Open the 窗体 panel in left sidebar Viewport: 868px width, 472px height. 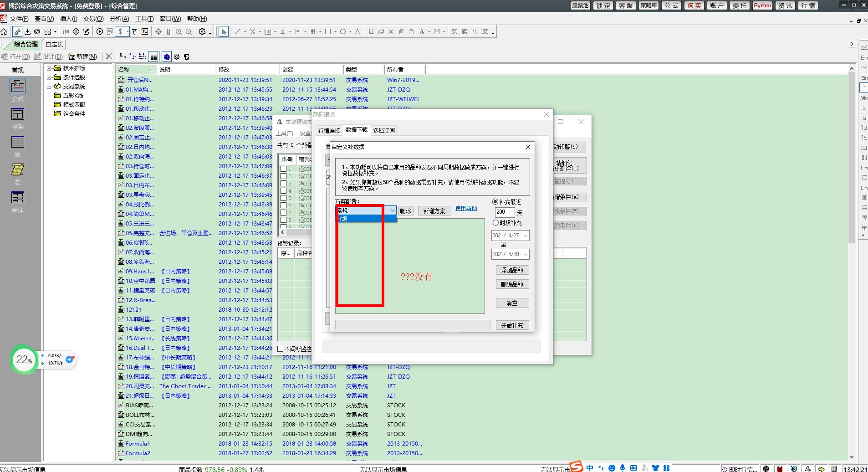[18, 202]
